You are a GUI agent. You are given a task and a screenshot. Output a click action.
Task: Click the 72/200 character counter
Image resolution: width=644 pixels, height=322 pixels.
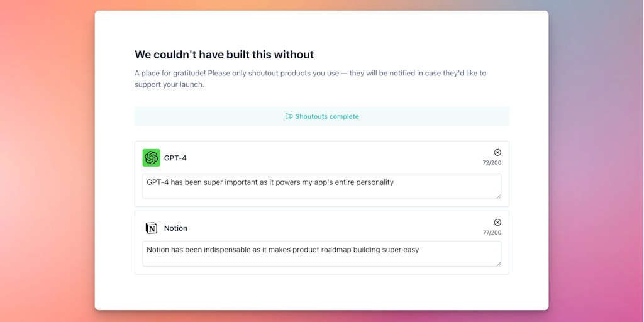pyautogui.click(x=492, y=163)
